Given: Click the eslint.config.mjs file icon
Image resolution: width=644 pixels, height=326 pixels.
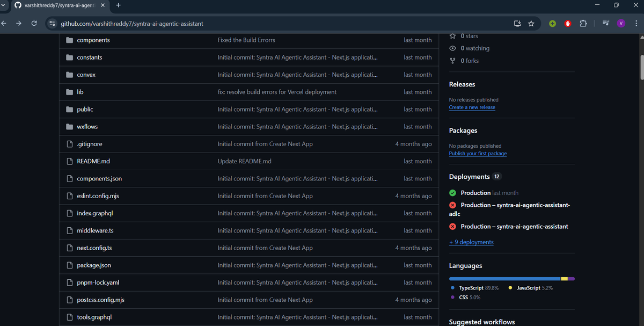Looking at the screenshot, I should tap(69, 196).
